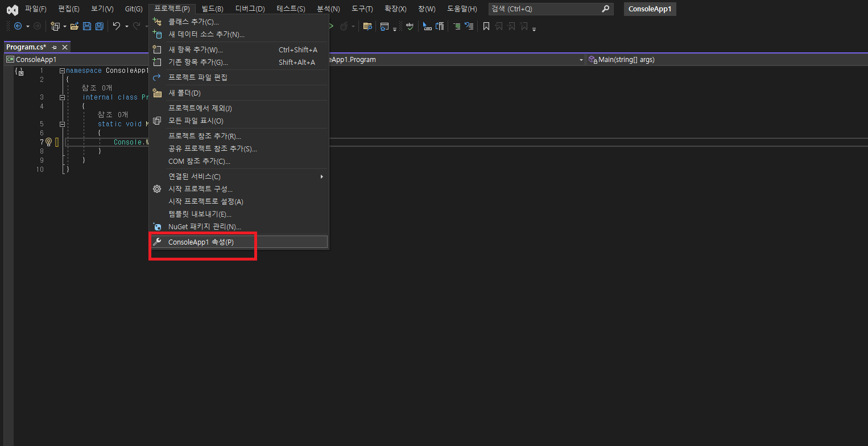This screenshot has width=868, height=446.
Task: Open the 보기(V) menu
Action: (x=102, y=9)
